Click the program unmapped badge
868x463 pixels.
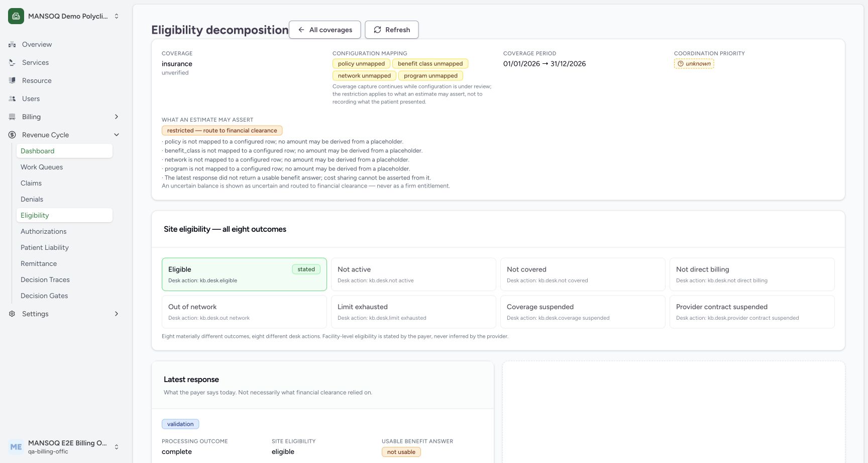pos(431,76)
